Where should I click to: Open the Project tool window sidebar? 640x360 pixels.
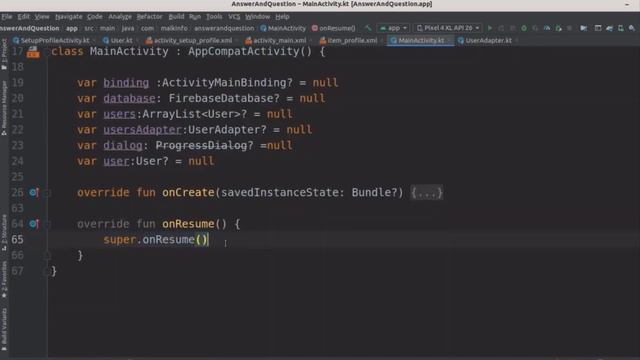point(4,54)
